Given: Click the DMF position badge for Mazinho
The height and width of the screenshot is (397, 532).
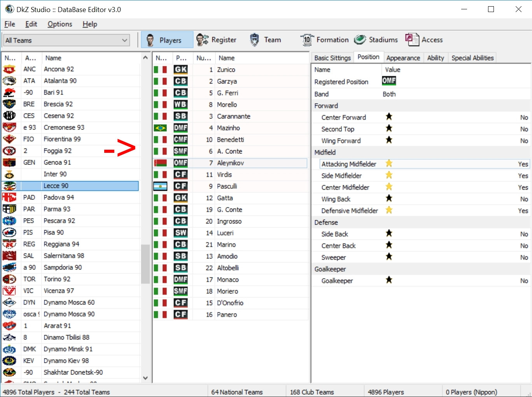Looking at the screenshot, I should [180, 128].
